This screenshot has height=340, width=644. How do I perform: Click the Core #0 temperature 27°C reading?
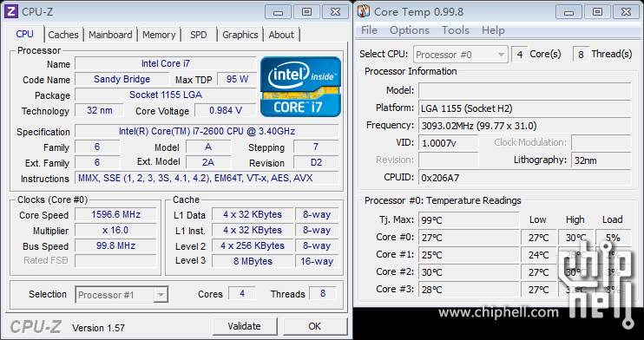(x=469, y=238)
